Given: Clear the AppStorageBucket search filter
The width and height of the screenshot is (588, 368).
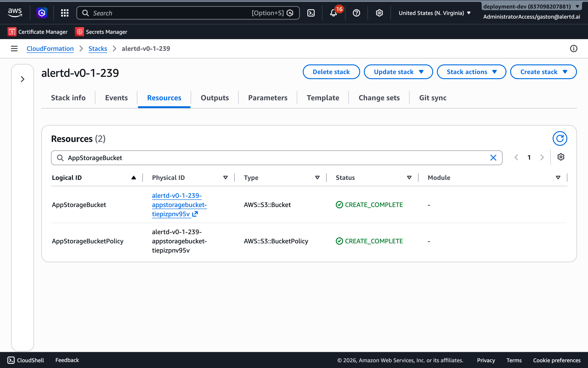Looking at the screenshot, I should (x=493, y=158).
